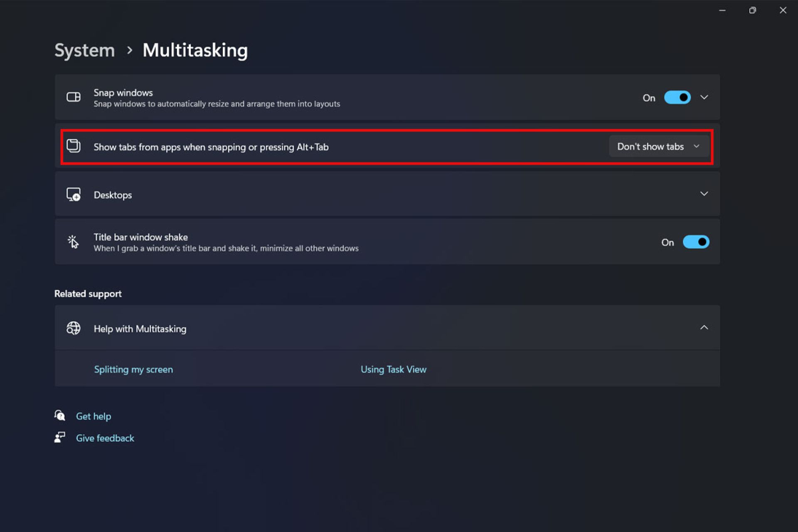Open the Give feedback link
The image size is (798, 532).
tap(105, 438)
